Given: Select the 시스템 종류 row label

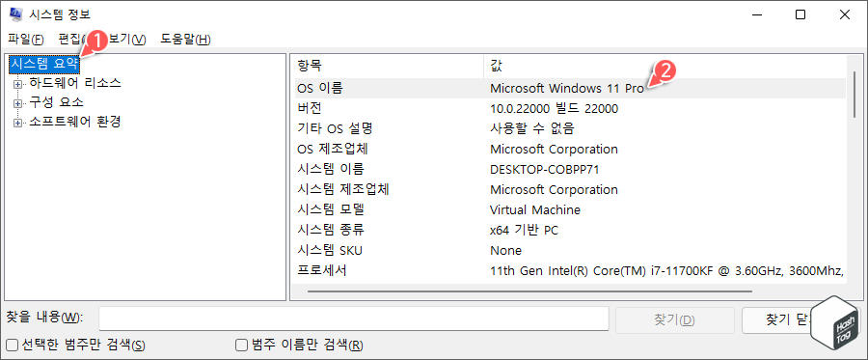Looking at the screenshot, I should pos(331,230).
